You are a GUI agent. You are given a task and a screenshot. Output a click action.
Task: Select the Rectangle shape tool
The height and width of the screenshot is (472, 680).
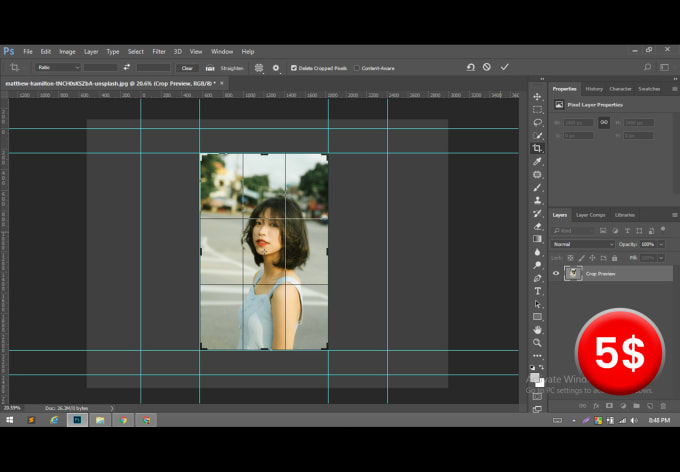(537, 317)
